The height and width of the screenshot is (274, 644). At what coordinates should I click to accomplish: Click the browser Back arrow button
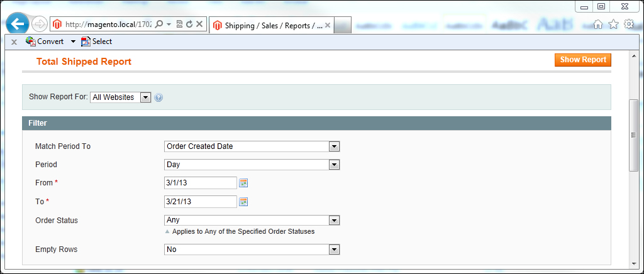point(18,25)
